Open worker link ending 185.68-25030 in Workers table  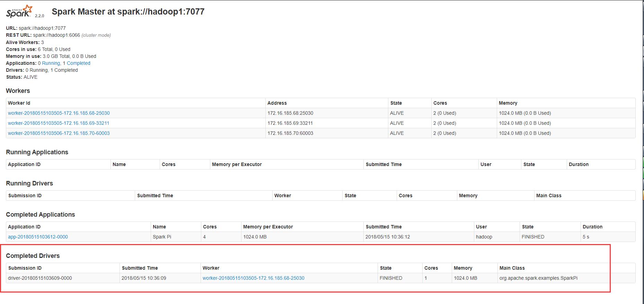click(x=59, y=113)
